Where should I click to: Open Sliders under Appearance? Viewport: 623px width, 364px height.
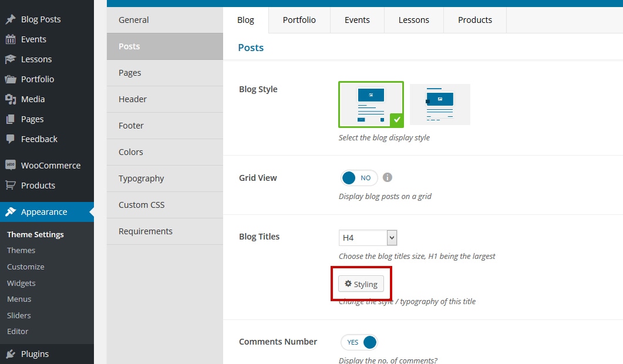tap(19, 315)
